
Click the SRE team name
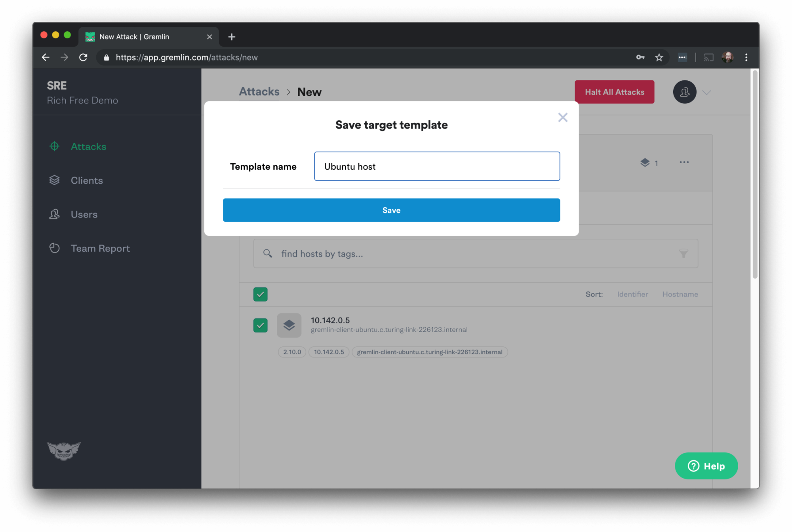[57, 85]
